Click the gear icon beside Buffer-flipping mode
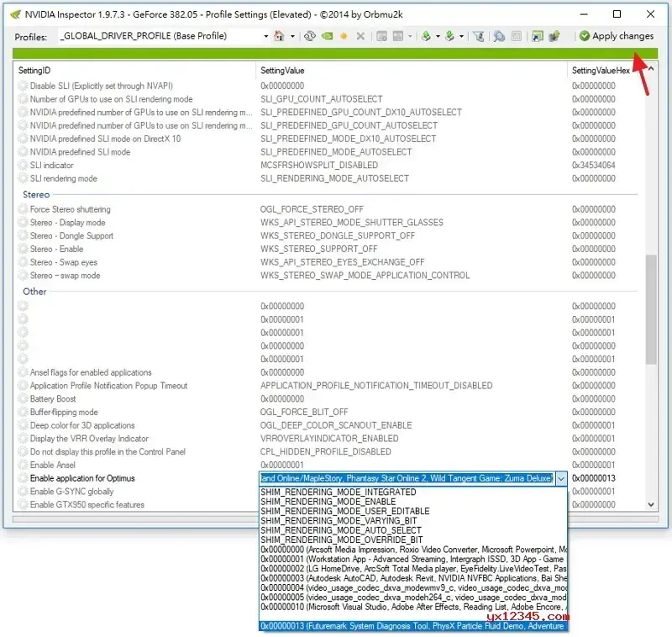Viewport: 672px width, 637px height. (x=23, y=412)
